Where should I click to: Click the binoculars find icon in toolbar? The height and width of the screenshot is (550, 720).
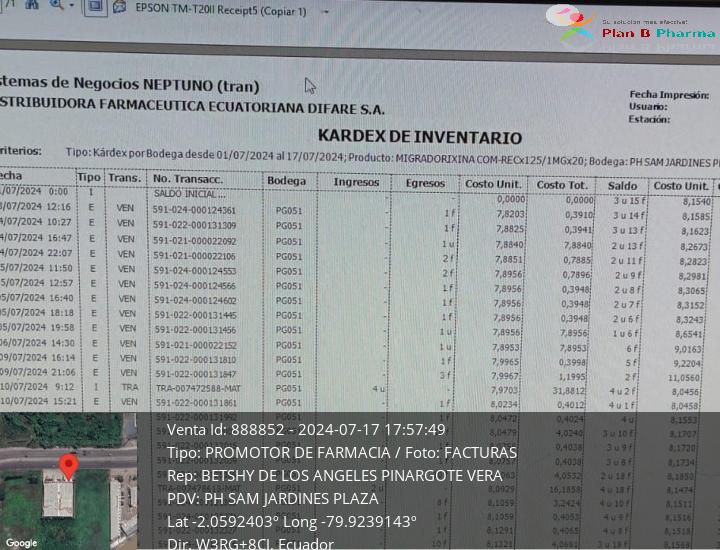click(x=31, y=5)
